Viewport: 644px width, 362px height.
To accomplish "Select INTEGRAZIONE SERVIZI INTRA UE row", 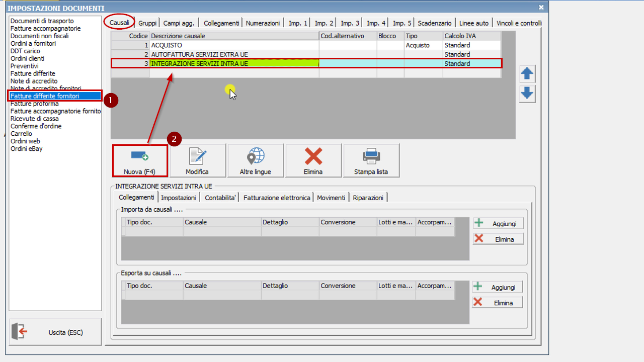I will pos(306,63).
